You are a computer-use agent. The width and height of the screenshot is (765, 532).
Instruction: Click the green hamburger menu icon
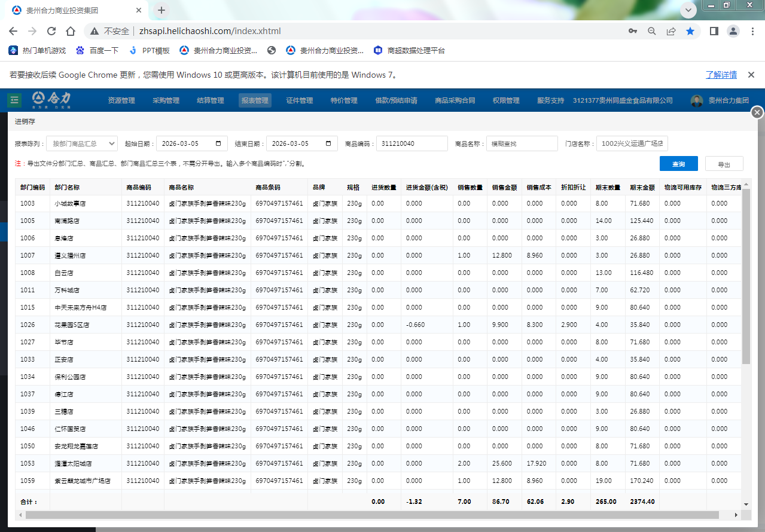coord(15,100)
